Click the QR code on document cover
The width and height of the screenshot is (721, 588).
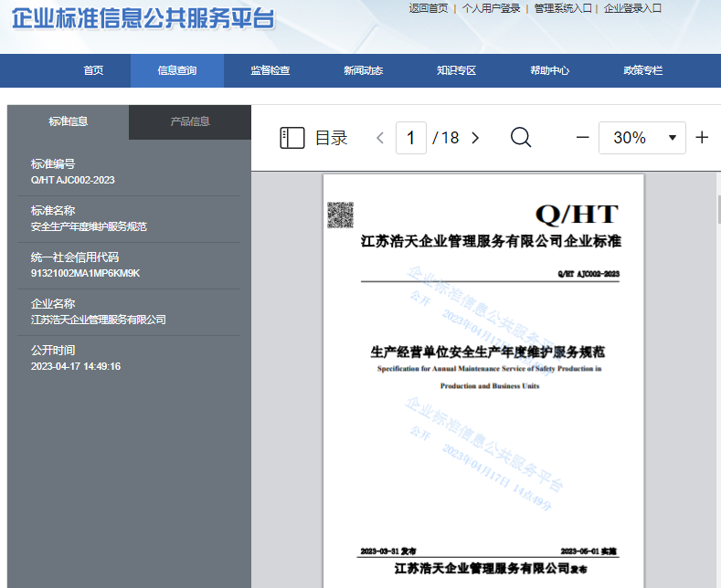pyautogui.click(x=340, y=215)
